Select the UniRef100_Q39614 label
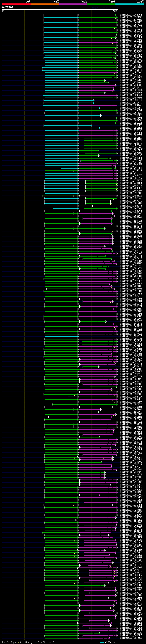This screenshot has height=644, width=146. [131, 170]
